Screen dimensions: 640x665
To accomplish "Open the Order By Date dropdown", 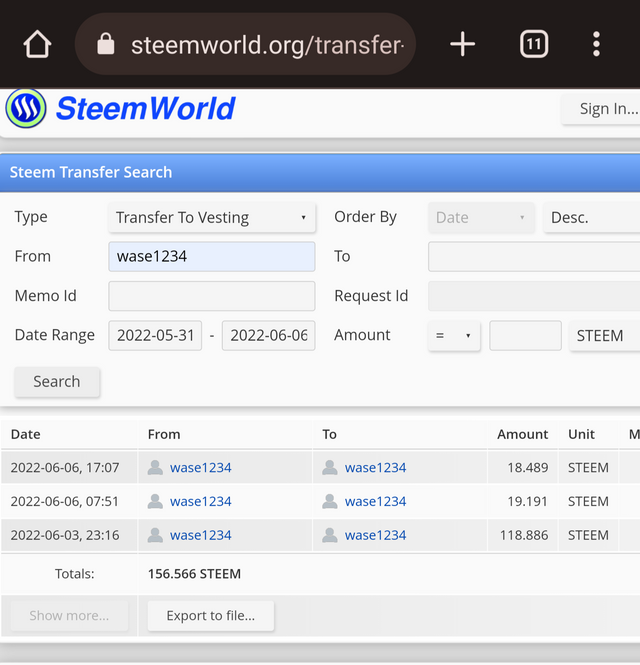I will coord(481,218).
